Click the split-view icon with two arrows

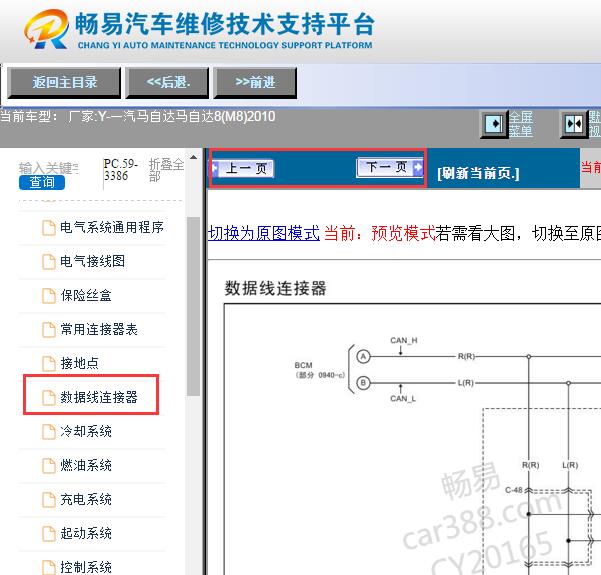[x=574, y=124]
